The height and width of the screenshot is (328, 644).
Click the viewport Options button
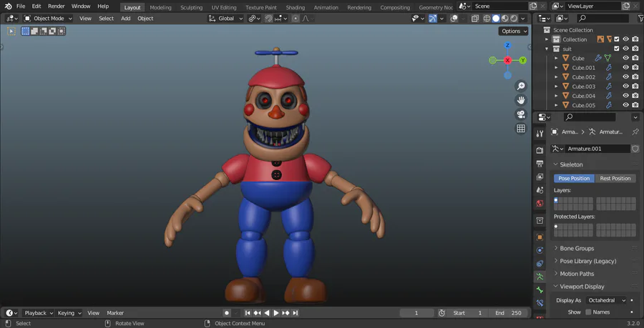coord(513,31)
